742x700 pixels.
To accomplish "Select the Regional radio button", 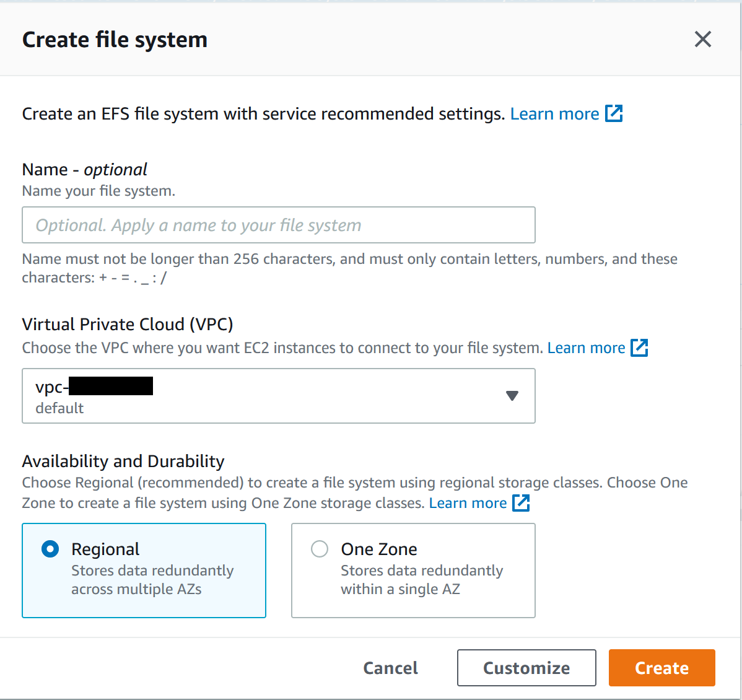I will (50, 549).
